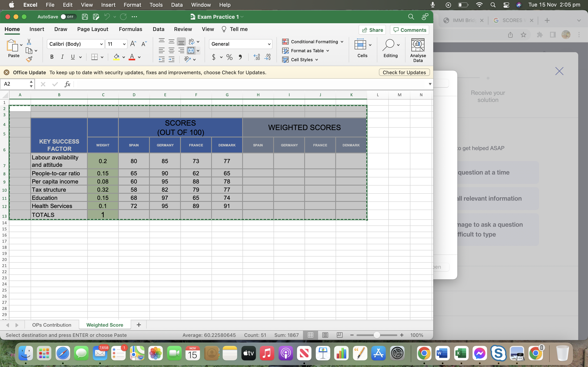This screenshot has width=588, height=367.
Task: Click the Save icon in toolbar
Action: click(x=85, y=17)
